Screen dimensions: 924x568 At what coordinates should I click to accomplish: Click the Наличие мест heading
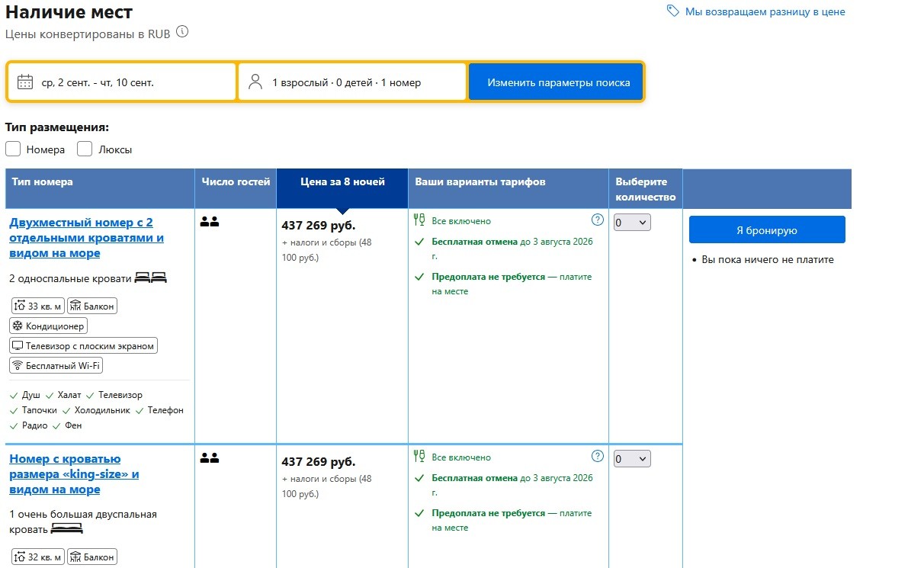[69, 12]
